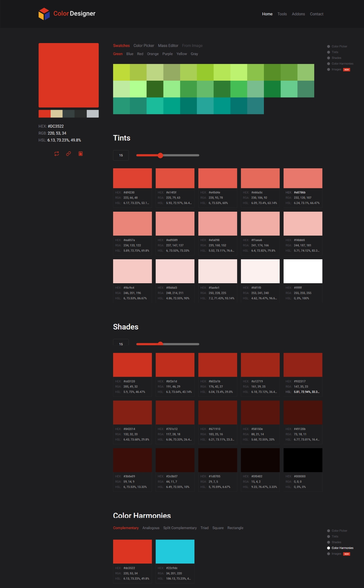Select the Triad harmony tab
The height and width of the screenshot is (588, 364).
click(x=204, y=528)
